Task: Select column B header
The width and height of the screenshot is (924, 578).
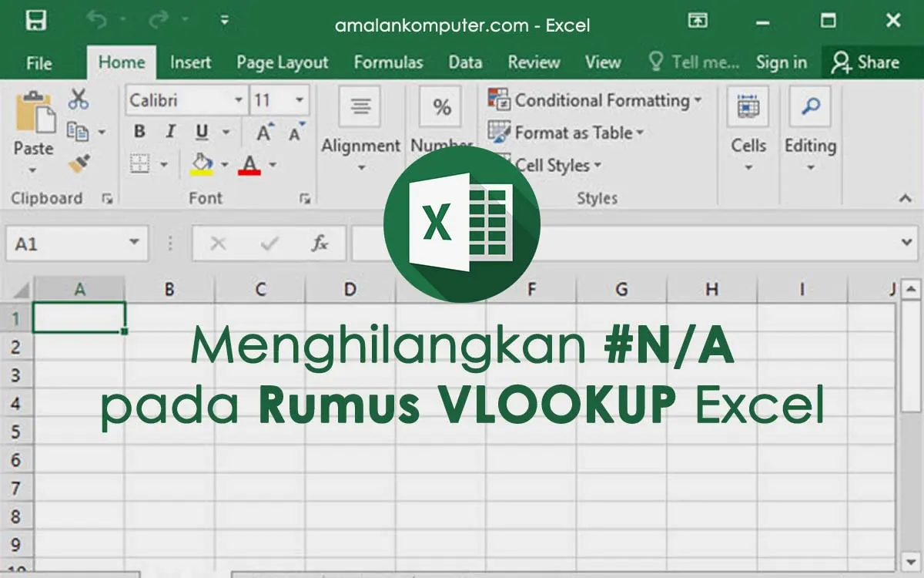Action: tap(169, 290)
